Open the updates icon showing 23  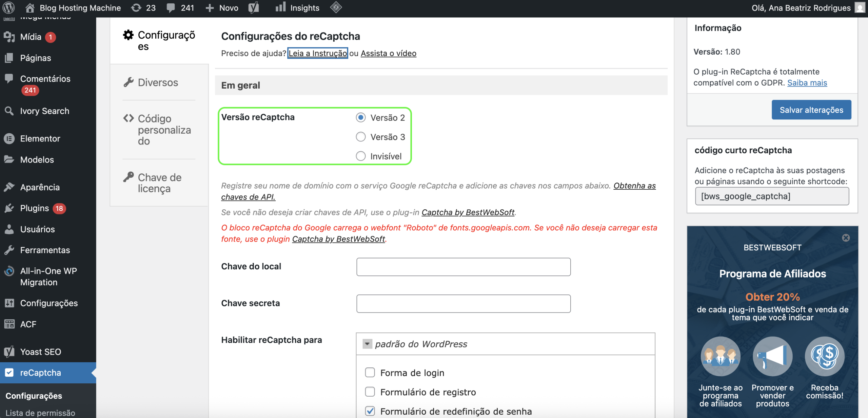pyautogui.click(x=136, y=7)
